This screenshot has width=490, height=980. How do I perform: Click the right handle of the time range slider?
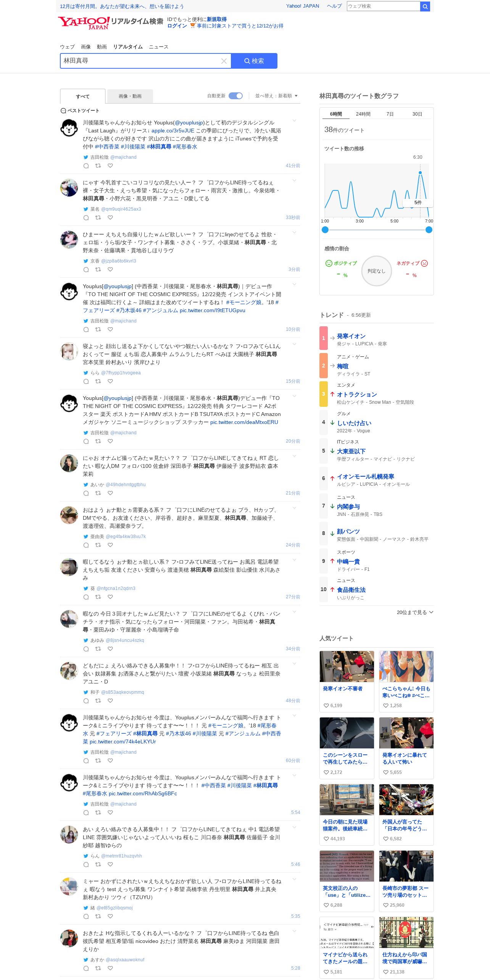(429, 230)
